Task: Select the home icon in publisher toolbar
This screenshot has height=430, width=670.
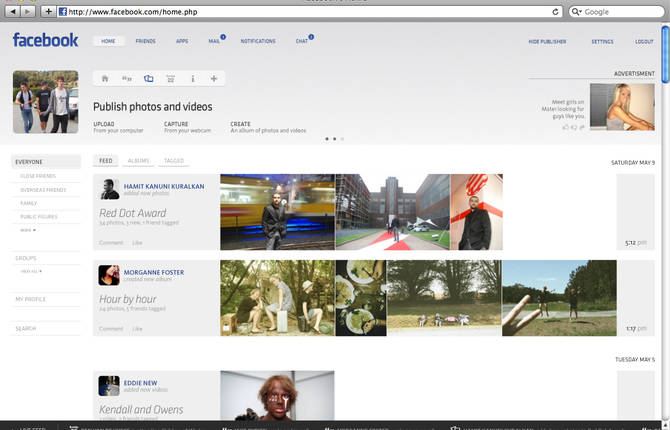Action: coord(105,79)
